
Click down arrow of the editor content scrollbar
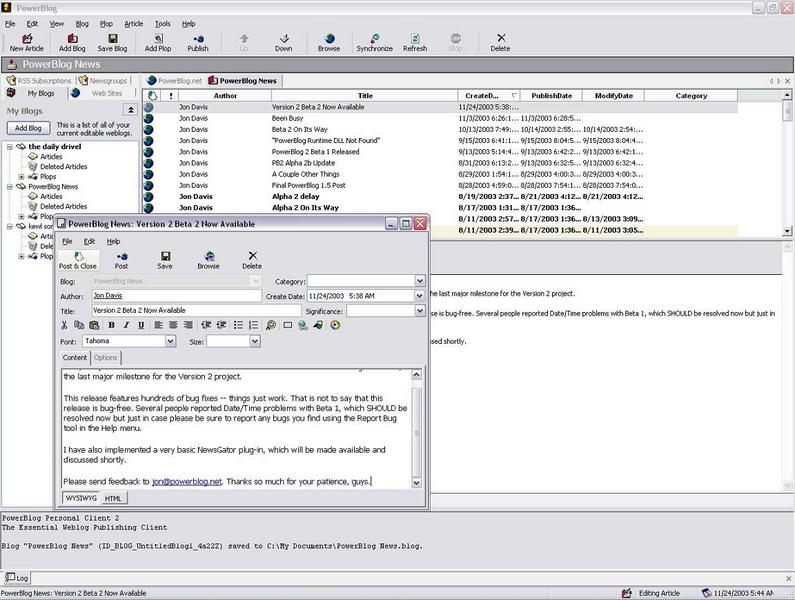[x=416, y=483]
